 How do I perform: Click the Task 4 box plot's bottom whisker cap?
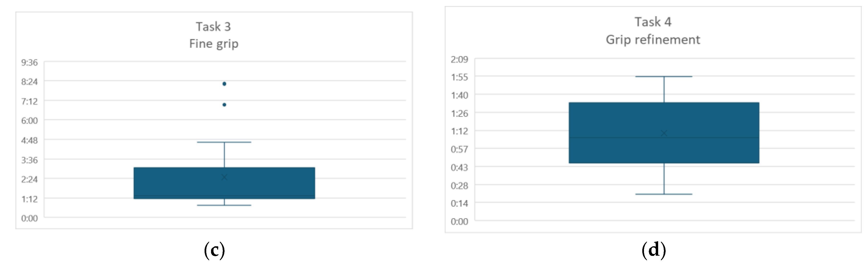pyautogui.click(x=663, y=194)
